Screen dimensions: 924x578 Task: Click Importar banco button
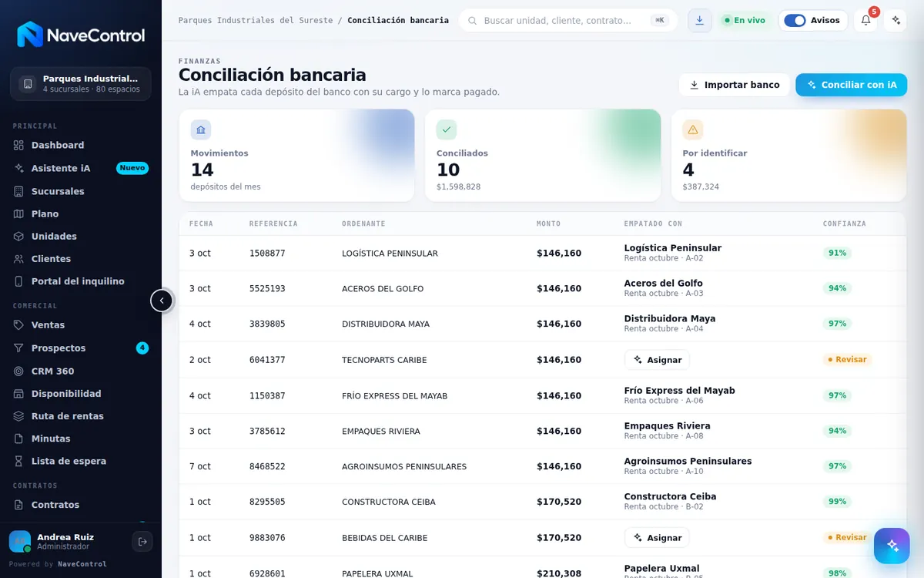coord(735,85)
